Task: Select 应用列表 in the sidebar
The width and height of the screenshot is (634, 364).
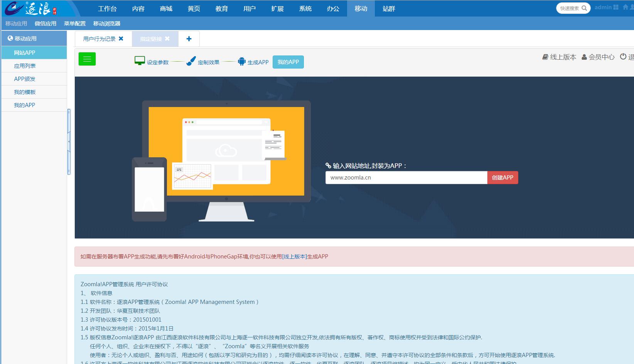Action: [34, 66]
